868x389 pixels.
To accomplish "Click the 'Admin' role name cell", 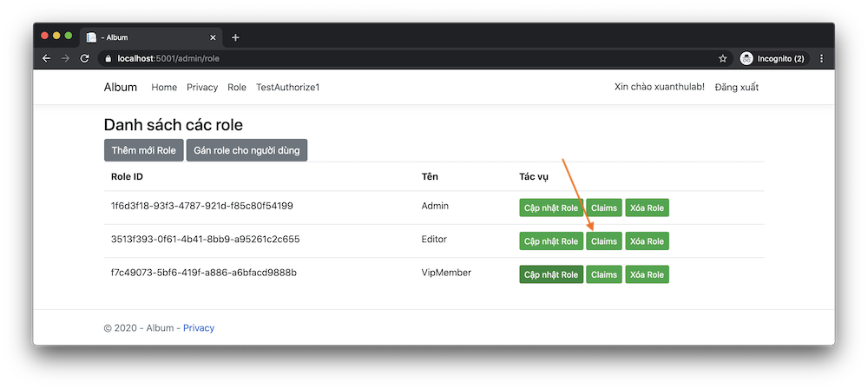I will (435, 206).
